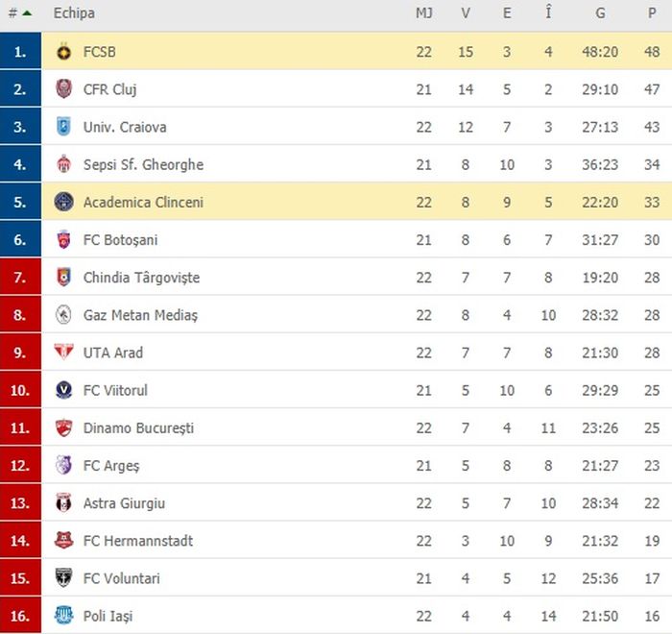Click the Univ. Craiova team logo
This screenshot has height=634, width=672.
click(64, 127)
